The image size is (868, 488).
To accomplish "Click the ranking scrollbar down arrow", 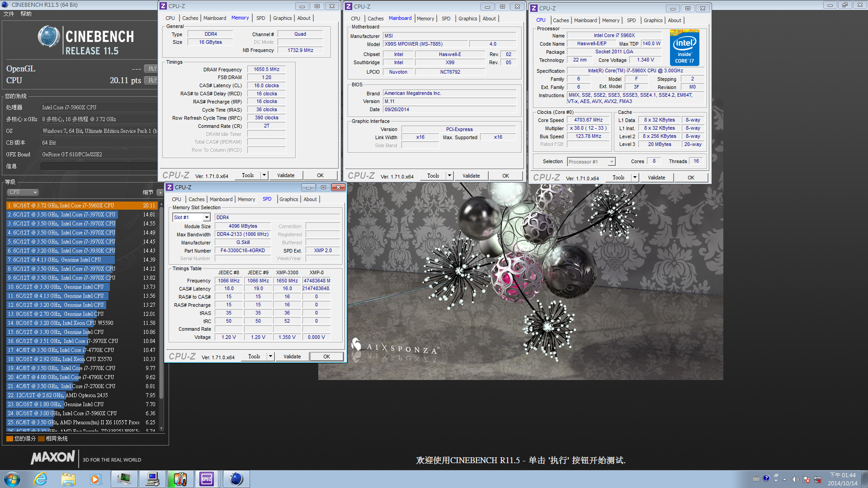I will pos(161,429).
